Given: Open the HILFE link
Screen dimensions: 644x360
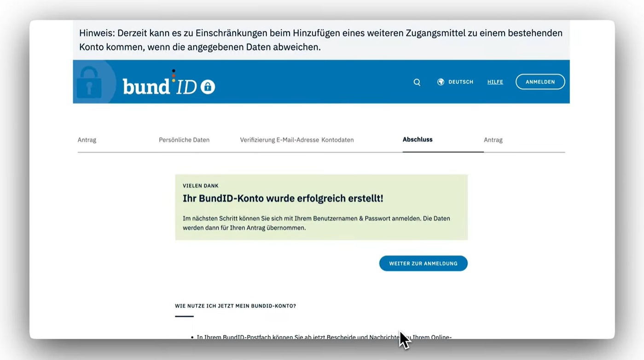Looking at the screenshot, I should (495, 82).
